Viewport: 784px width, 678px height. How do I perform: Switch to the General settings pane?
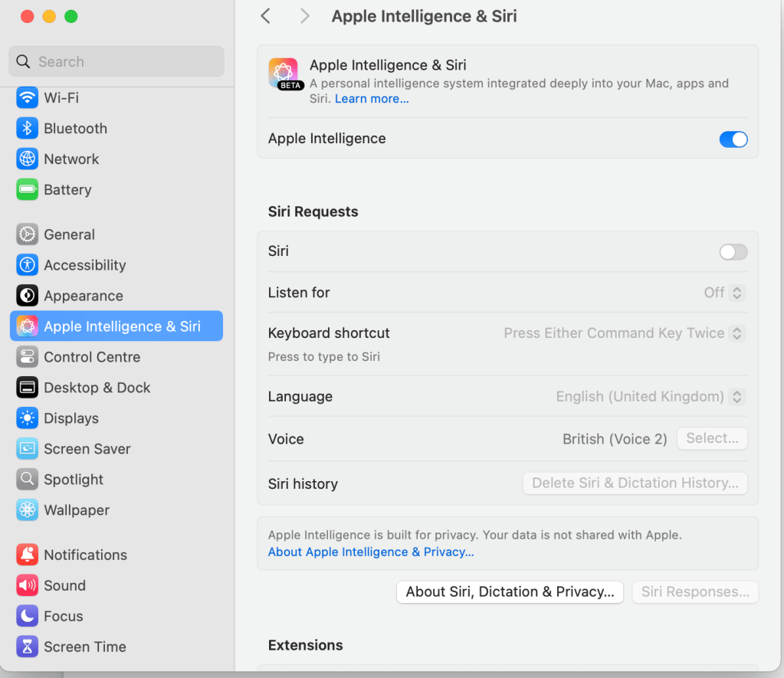pyautogui.click(x=69, y=234)
